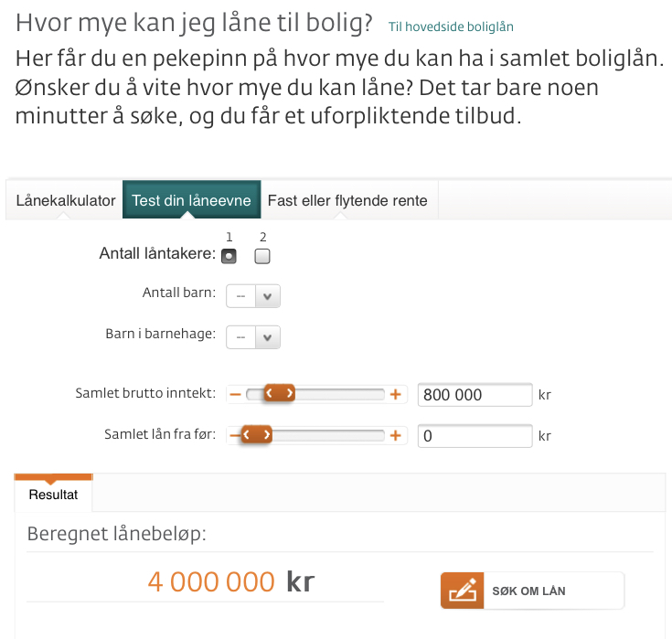Follow the Til hovedside boliglån link
The height and width of the screenshot is (639, 672).
pyautogui.click(x=451, y=27)
